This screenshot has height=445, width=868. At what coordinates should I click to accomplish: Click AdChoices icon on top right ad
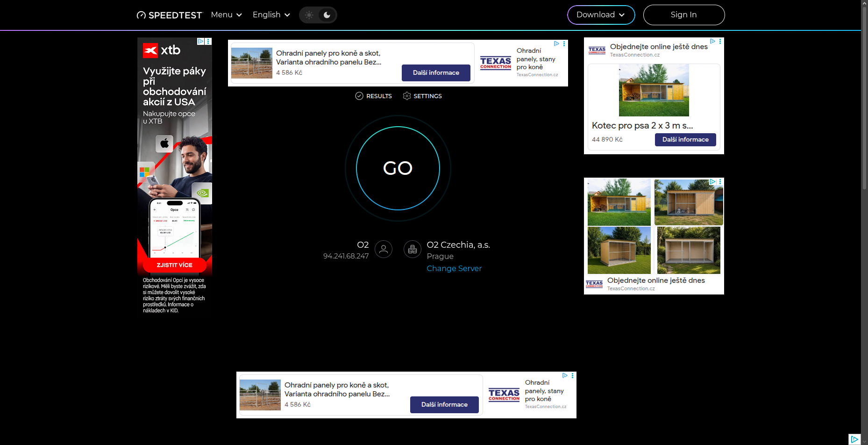(712, 41)
